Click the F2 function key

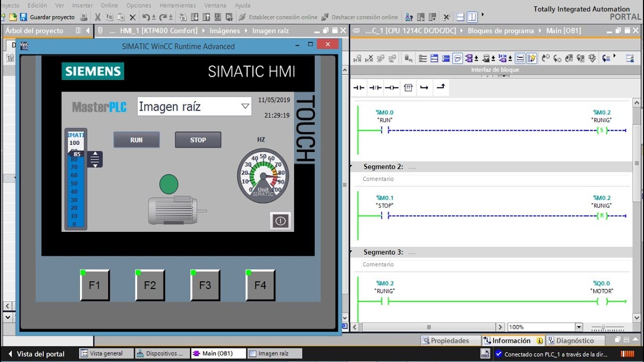pos(150,285)
